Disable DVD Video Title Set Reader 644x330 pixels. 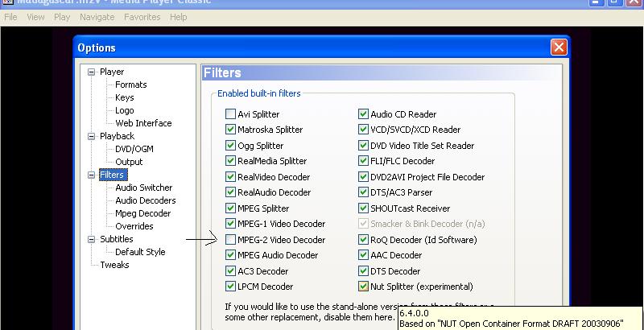(x=363, y=146)
